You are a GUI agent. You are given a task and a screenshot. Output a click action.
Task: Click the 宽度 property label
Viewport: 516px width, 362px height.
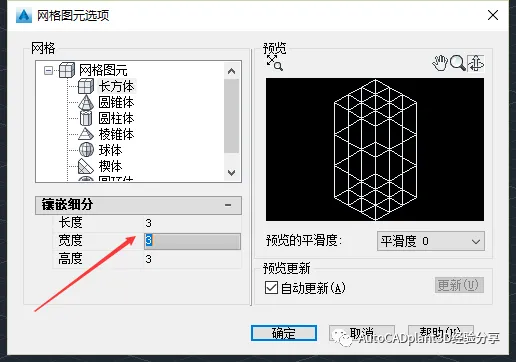pos(70,240)
